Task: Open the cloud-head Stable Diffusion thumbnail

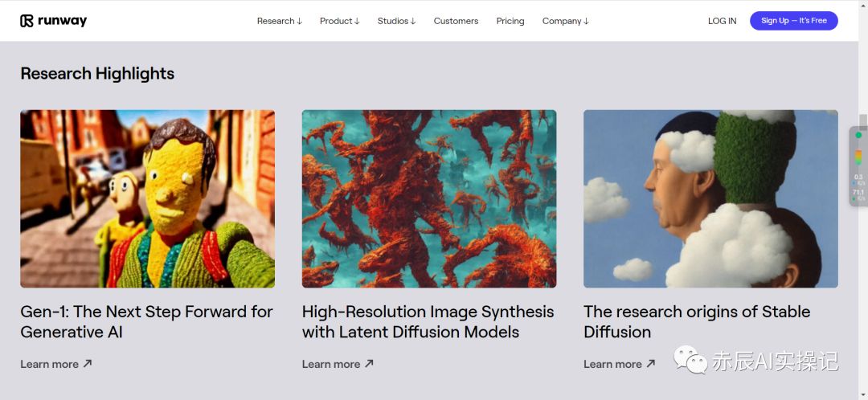Action: (x=710, y=198)
